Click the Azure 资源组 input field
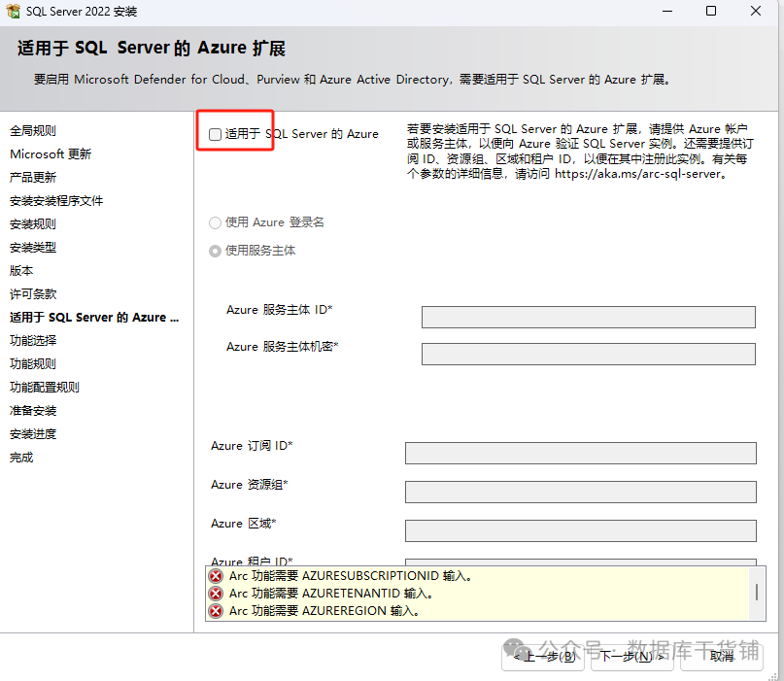This screenshot has width=784, height=681. click(x=581, y=492)
